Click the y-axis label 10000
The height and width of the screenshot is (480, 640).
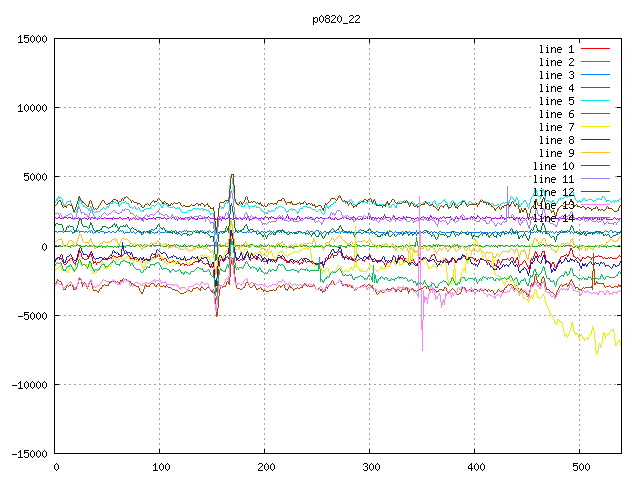click(32, 108)
